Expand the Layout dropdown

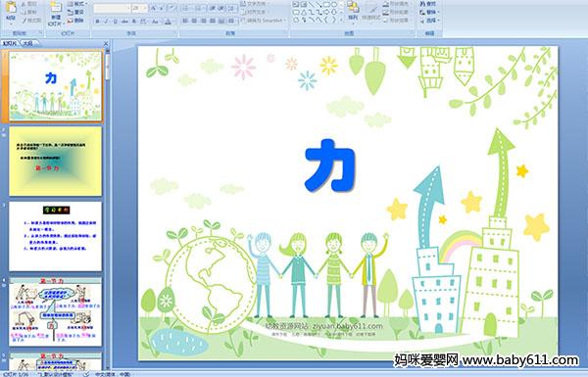pyautogui.click(x=77, y=4)
